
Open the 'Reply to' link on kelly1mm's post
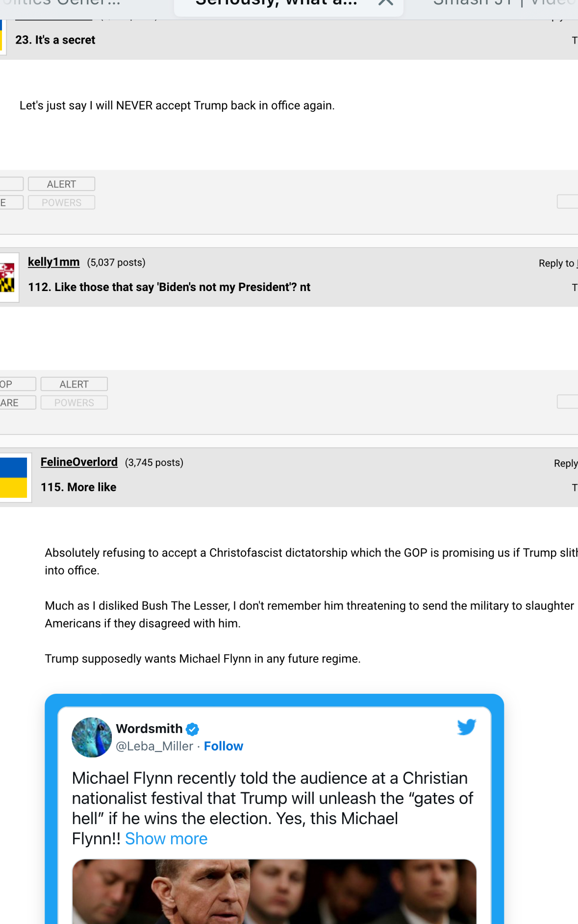point(558,263)
